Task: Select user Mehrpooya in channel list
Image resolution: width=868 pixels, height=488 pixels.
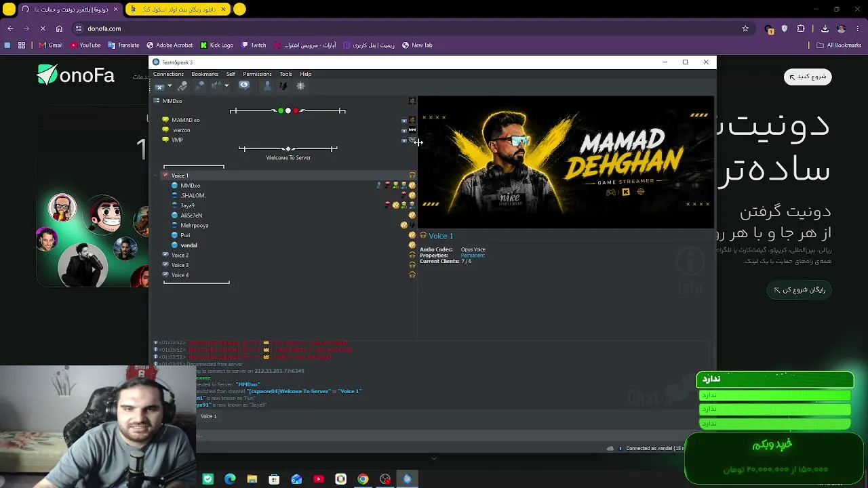Action: [195, 225]
